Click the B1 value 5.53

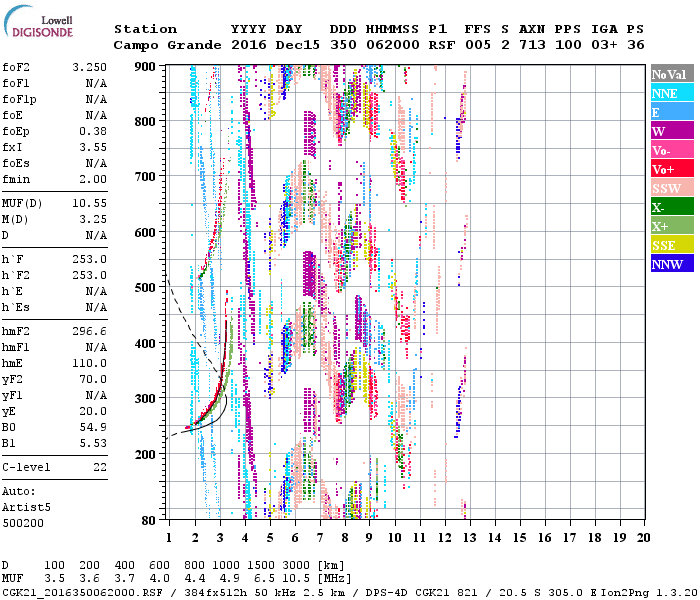pyautogui.click(x=93, y=444)
